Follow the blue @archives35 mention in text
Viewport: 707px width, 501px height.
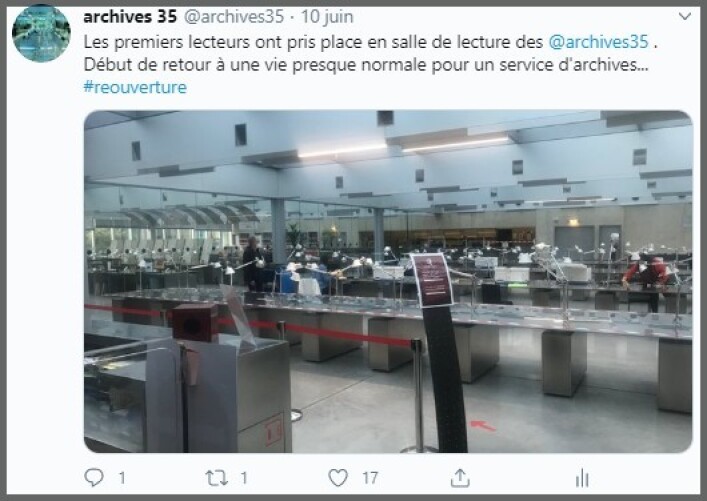click(598, 41)
